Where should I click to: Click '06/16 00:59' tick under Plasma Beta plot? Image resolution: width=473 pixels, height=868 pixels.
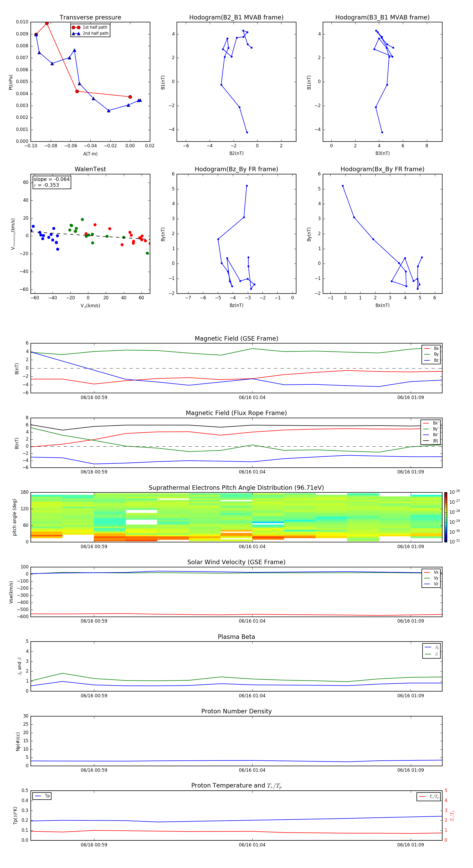pyautogui.click(x=94, y=696)
